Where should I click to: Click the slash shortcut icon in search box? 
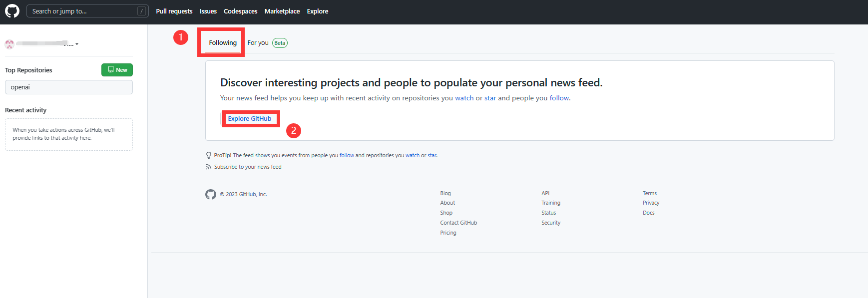(x=142, y=11)
